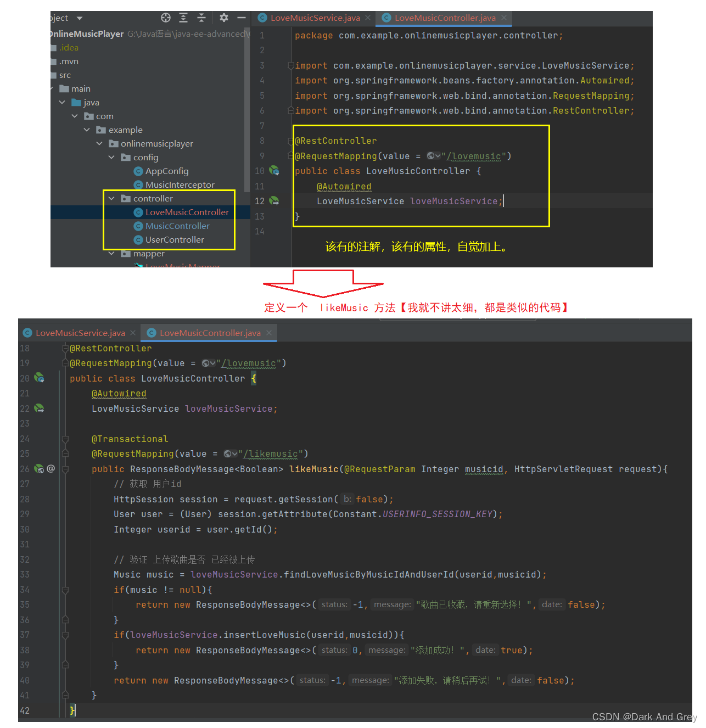706x728 pixels.
Task: Click Spring bean gutter icon on line 10
Action: pos(274,171)
